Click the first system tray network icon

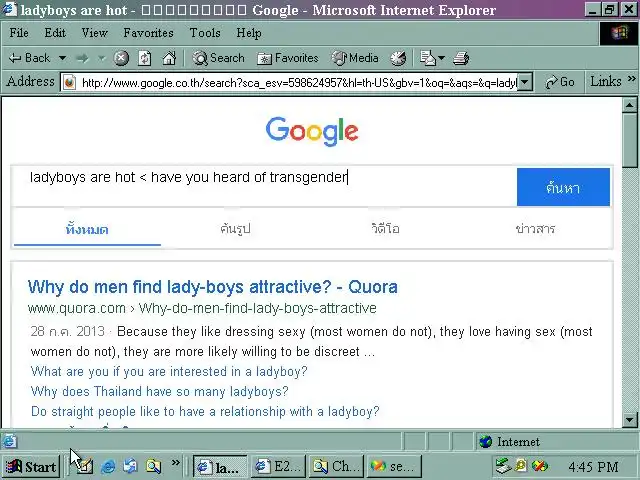pyautogui.click(x=502, y=466)
